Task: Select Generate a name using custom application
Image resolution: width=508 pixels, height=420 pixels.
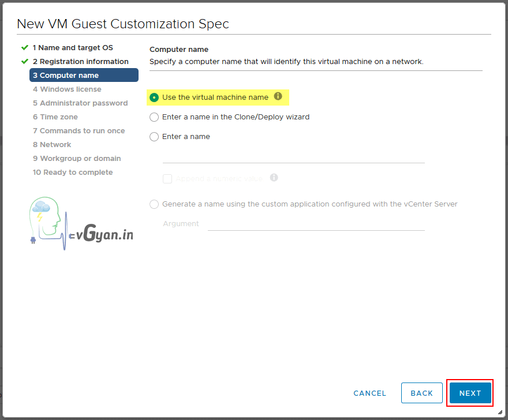Action: (154, 204)
